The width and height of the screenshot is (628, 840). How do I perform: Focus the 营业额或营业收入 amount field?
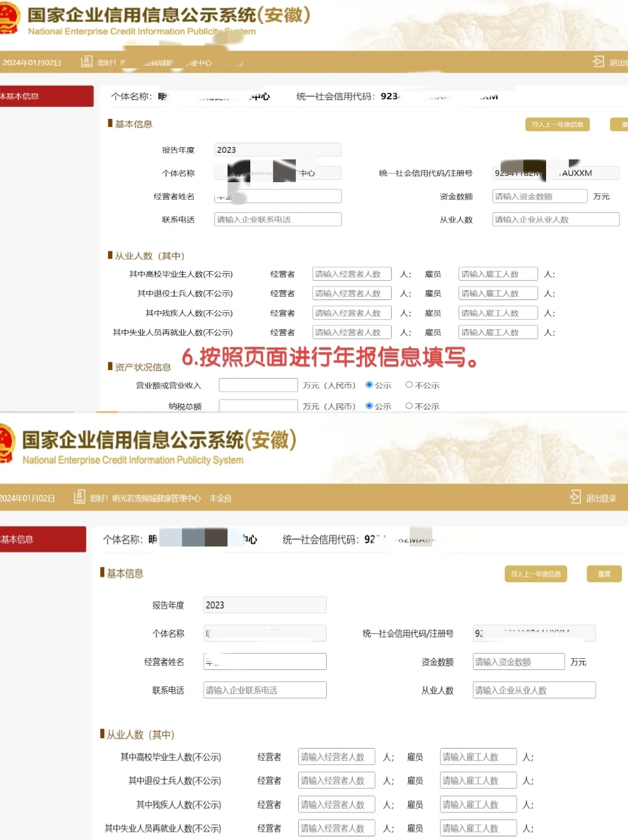click(x=258, y=385)
